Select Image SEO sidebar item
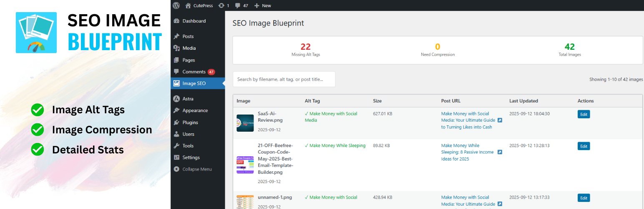This screenshot has height=209, width=644. tap(194, 83)
